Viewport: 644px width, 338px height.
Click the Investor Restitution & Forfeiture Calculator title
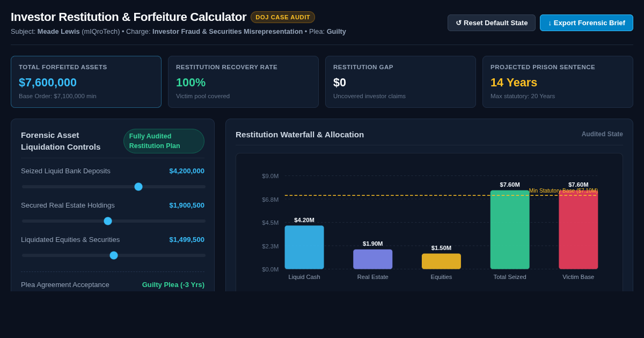tap(128, 17)
